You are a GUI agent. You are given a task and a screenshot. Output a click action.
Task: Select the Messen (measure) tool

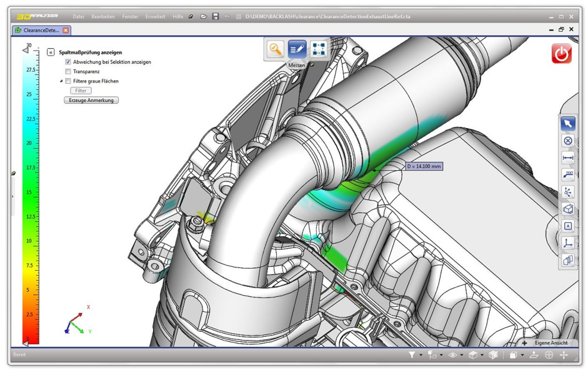[x=296, y=49]
